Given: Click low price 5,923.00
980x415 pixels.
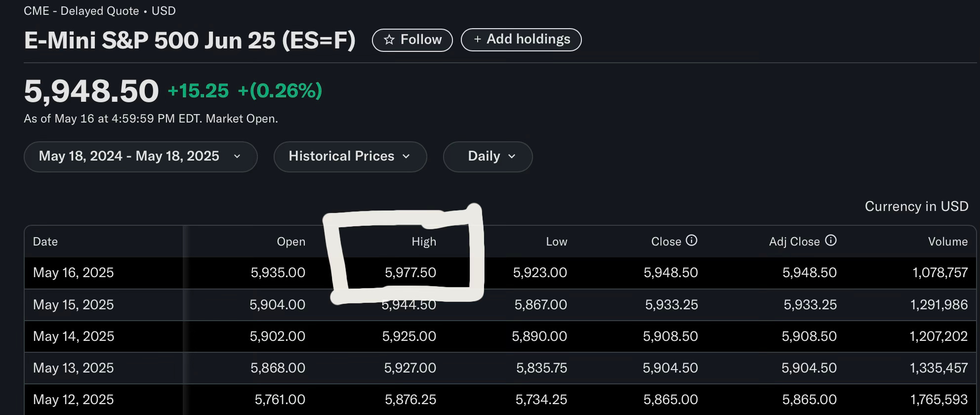Looking at the screenshot, I should [540, 273].
